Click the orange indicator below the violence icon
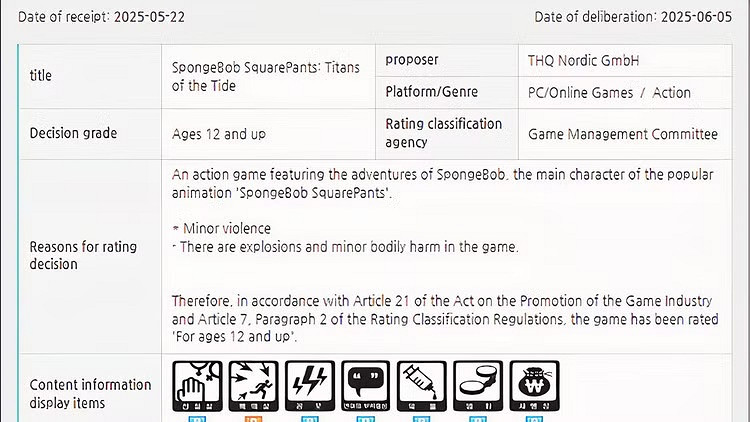 (x=253, y=418)
